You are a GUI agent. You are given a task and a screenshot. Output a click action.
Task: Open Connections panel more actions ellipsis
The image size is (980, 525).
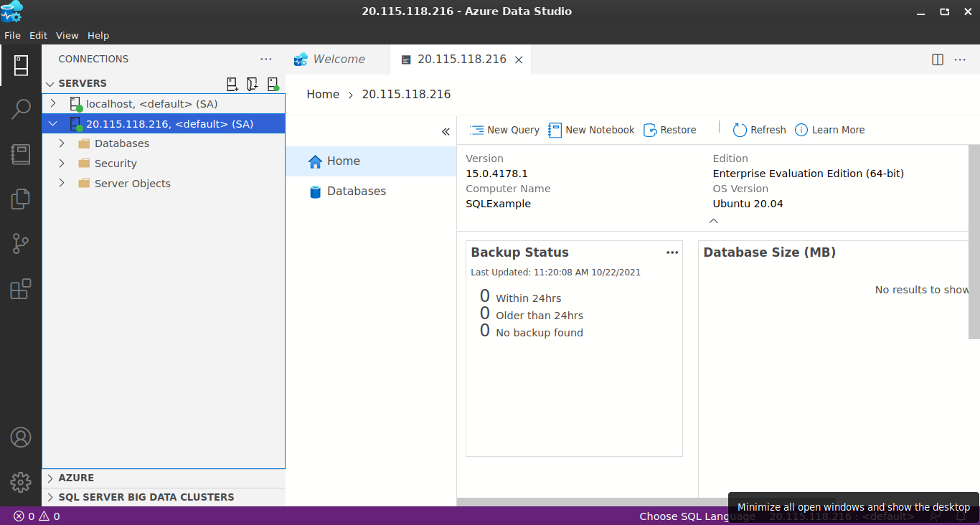(266, 59)
